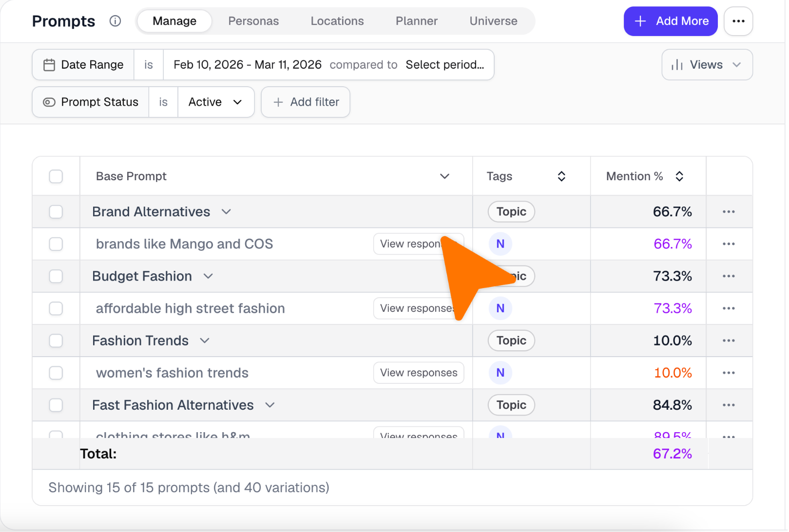Sort by the Tags column arrows
Image resolution: width=789 pixels, height=532 pixels.
tap(561, 176)
